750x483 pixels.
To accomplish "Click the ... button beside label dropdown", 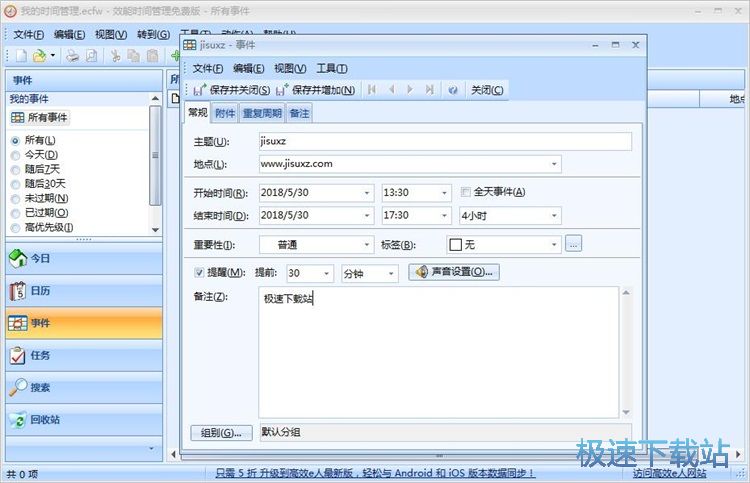I will [574, 244].
